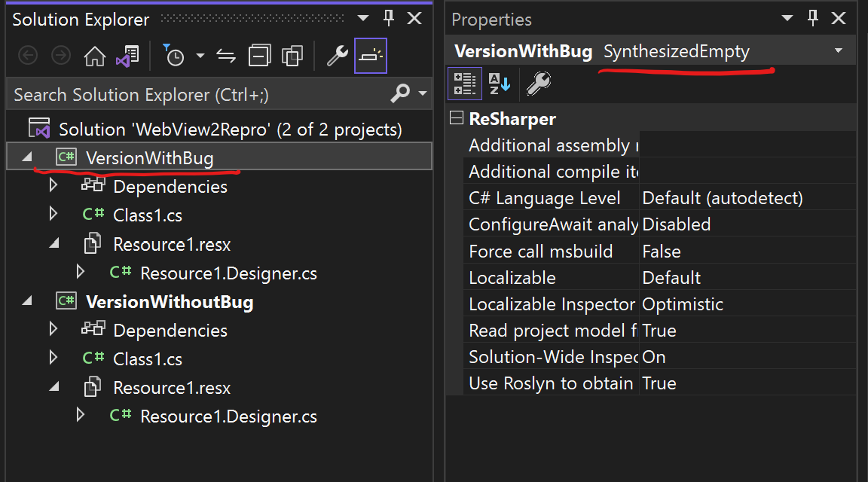Viewport: 868px width, 482px height.
Task: Select Resource1.Designer.cs under VersionWithoutBug
Action: 228,416
